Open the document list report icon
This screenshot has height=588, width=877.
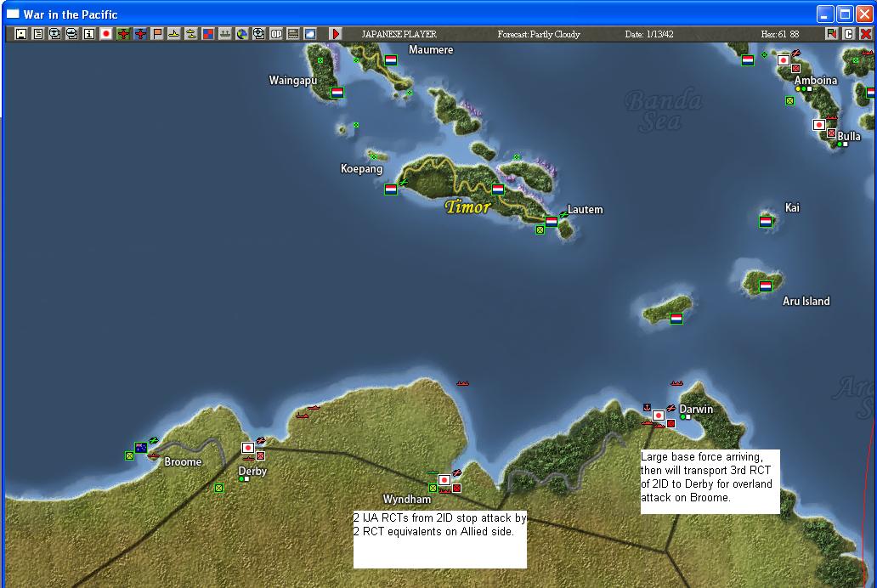(x=38, y=34)
